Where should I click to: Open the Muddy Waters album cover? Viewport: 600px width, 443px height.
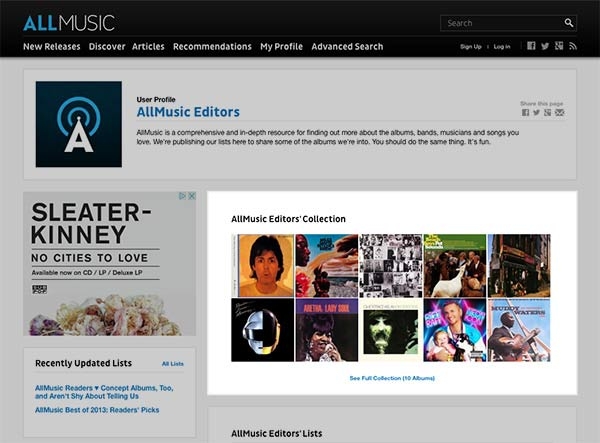(519, 330)
